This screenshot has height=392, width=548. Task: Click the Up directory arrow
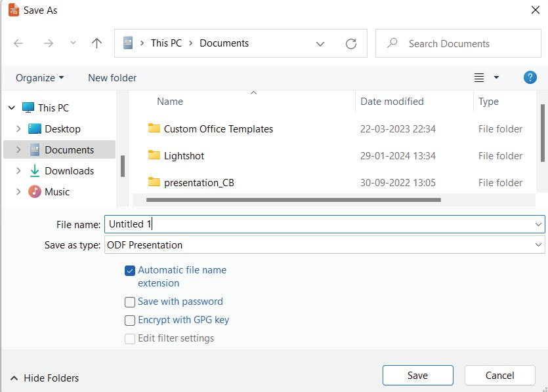point(96,43)
